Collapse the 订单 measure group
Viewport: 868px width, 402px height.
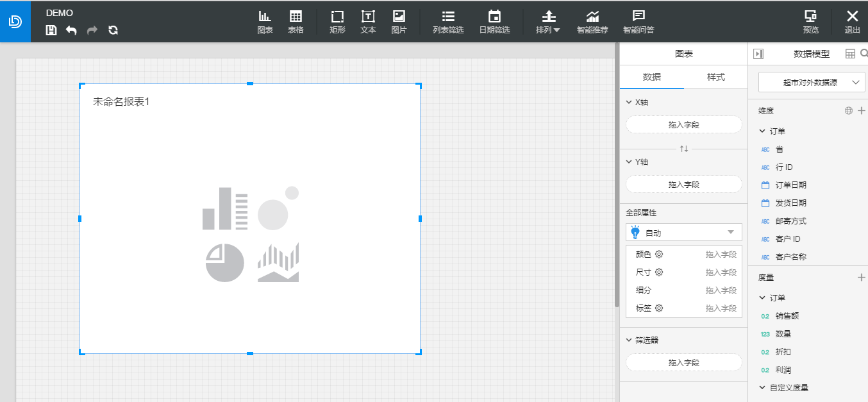(762, 298)
